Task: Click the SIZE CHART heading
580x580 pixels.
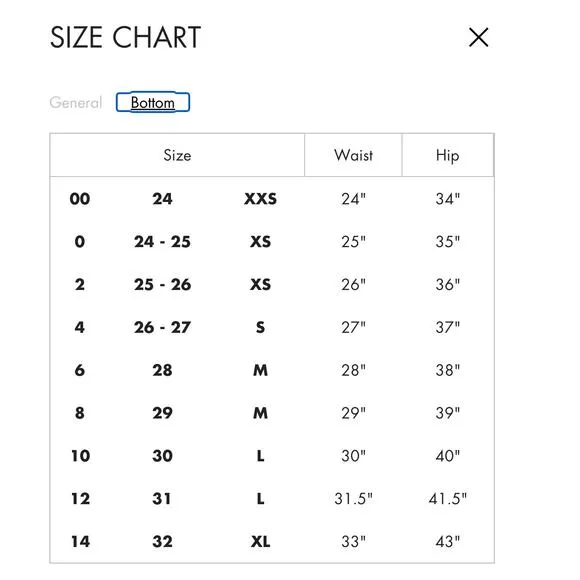Action: point(125,37)
